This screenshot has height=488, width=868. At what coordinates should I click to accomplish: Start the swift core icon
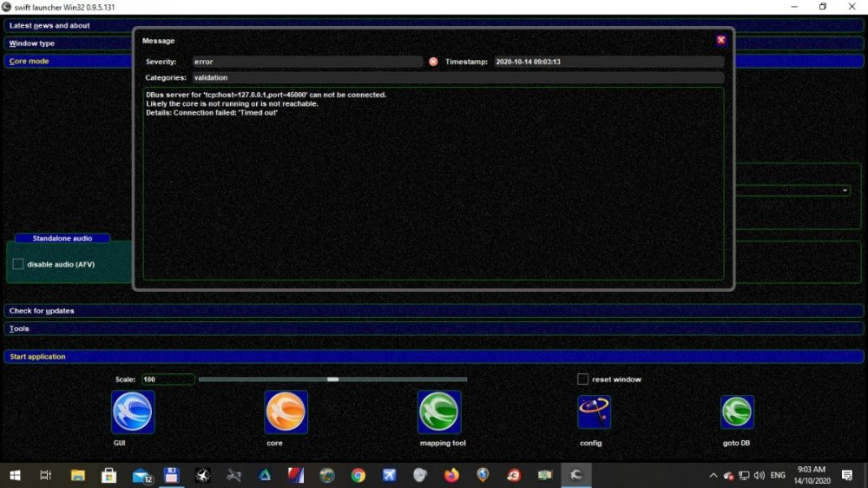[x=286, y=412]
